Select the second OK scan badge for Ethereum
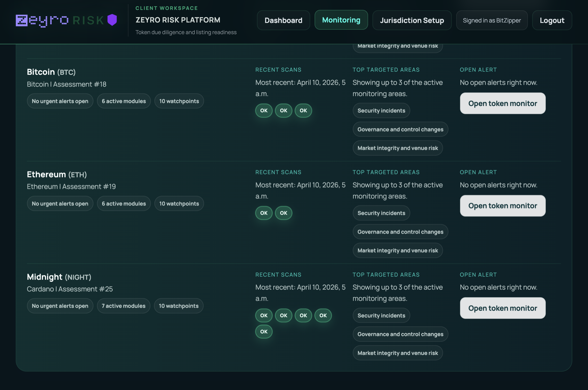 coord(283,213)
